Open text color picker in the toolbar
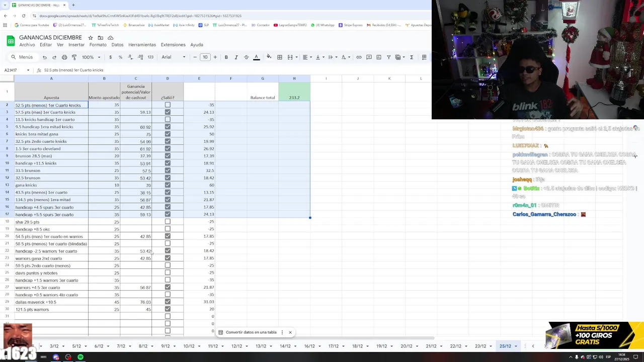The height and width of the screenshot is (362, 644). point(256,57)
